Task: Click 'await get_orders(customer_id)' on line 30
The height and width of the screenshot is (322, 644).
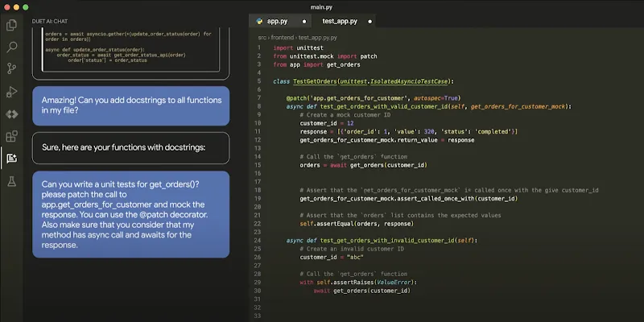Action: [361, 291]
